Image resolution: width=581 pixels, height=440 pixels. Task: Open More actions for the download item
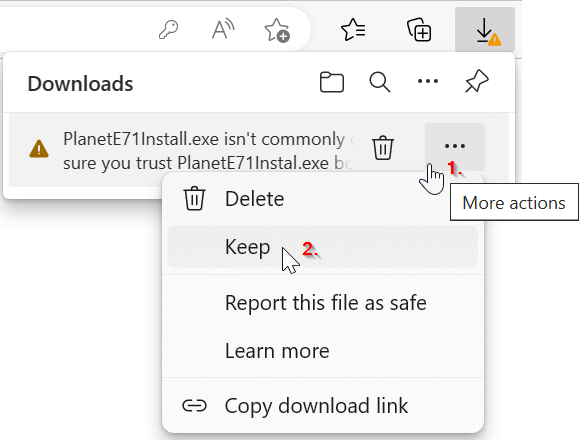click(x=455, y=146)
